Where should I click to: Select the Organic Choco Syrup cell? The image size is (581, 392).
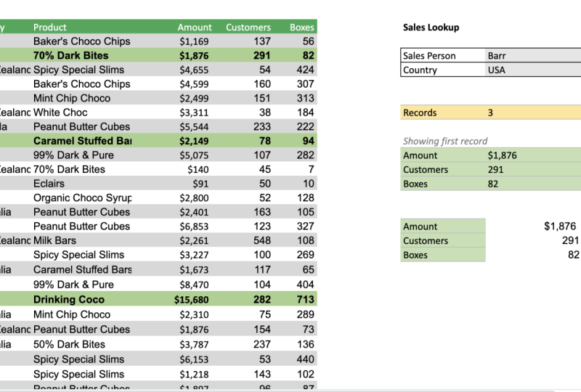click(x=82, y=198)
